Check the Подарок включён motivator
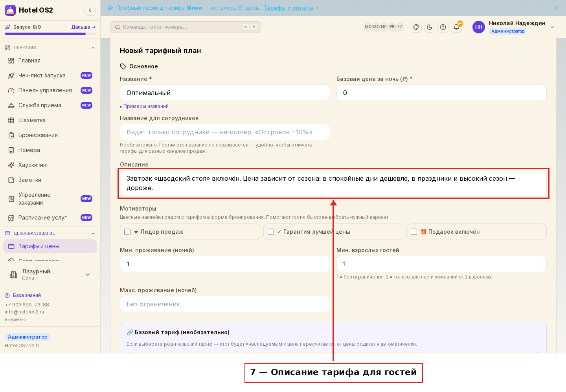This screenshot has height=392, width=566. pos(414,232)
